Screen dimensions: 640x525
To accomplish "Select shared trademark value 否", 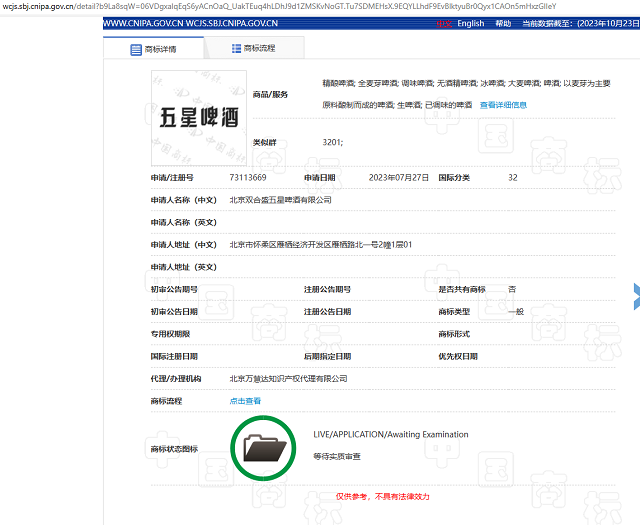I will point(512,289).
